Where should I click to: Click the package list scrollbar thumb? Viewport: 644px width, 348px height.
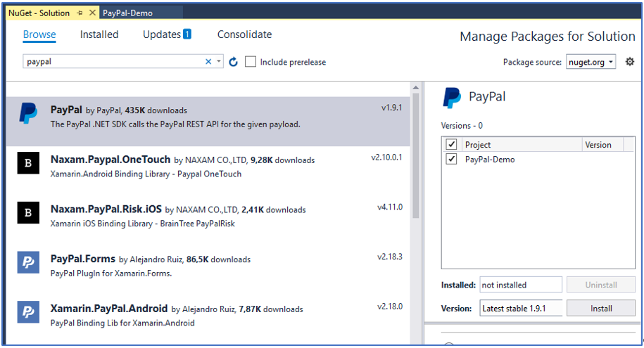(416, 156)
